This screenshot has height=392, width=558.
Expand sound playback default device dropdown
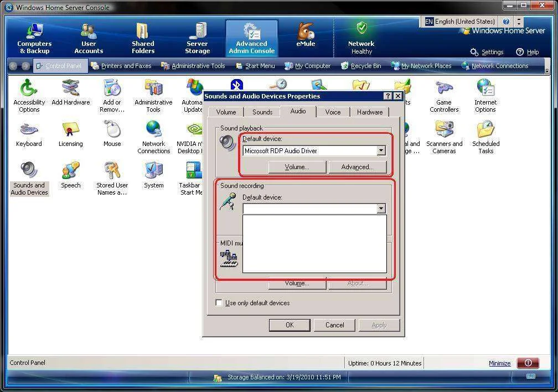point(381,151)
